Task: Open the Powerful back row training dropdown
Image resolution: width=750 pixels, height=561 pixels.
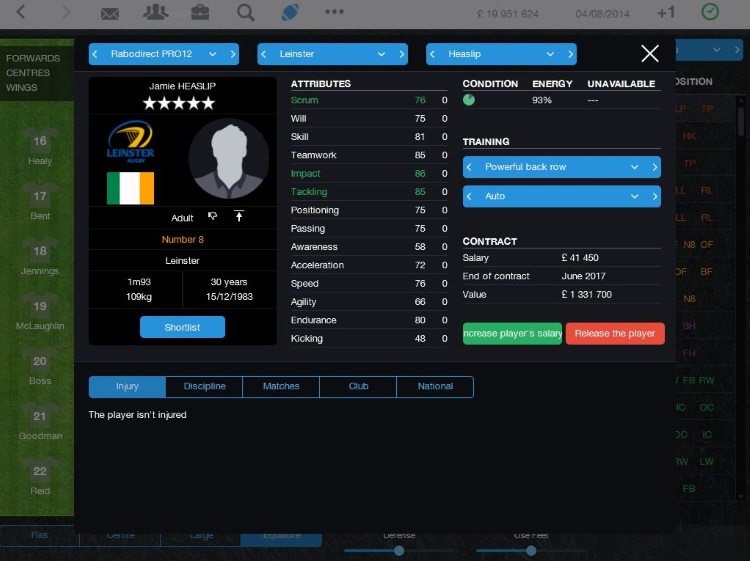Action: click(x=562, y=167)
